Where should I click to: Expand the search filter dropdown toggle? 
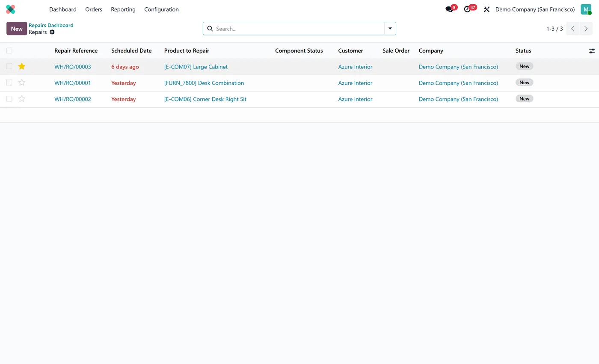[390, 29]
